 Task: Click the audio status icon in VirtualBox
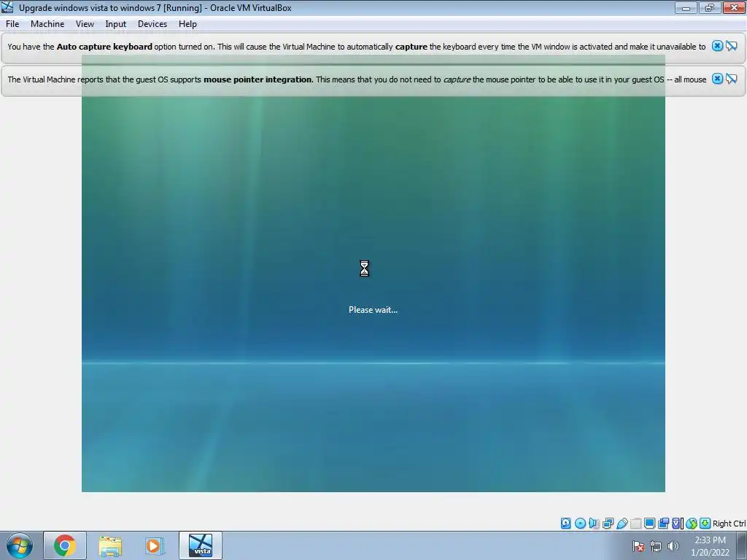click(594, 524)
